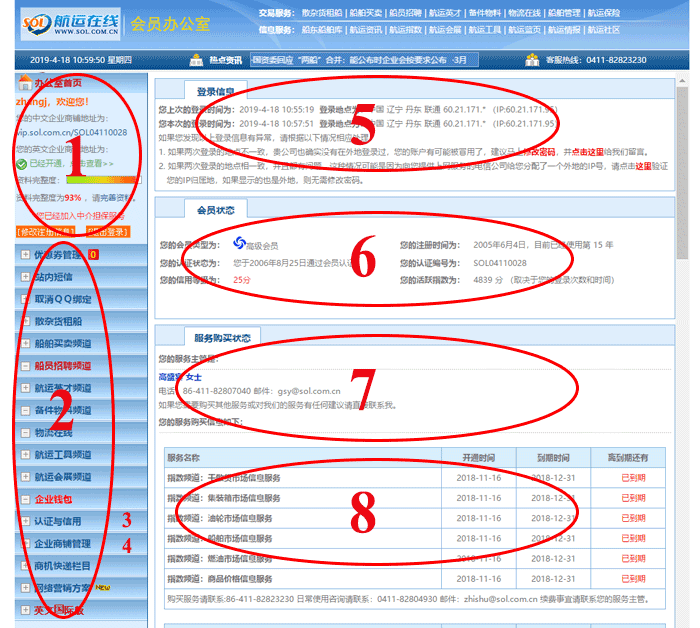Screen dimensions: 700x628
Task: Click the orange 退出登录 button
Action: tap(108, 232)
